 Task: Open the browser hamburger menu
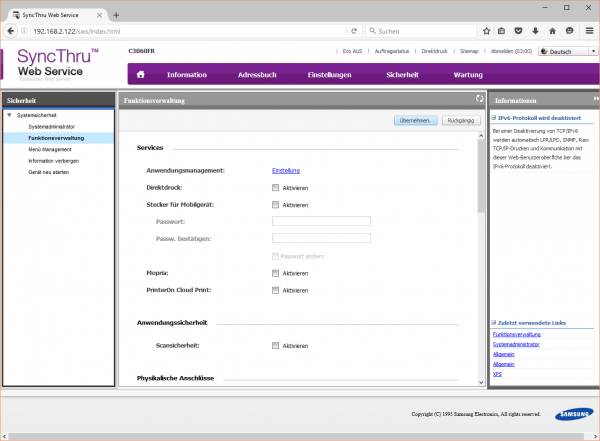click(590, 31)
